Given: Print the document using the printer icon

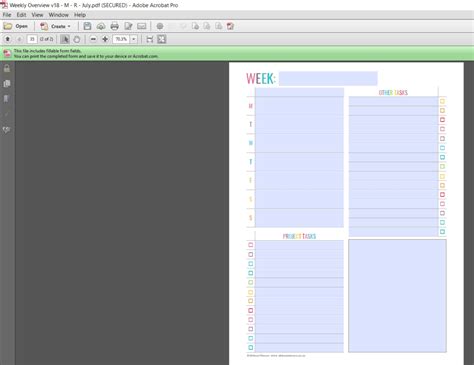Looking at the screenshot, I should (x=114, y=26).
